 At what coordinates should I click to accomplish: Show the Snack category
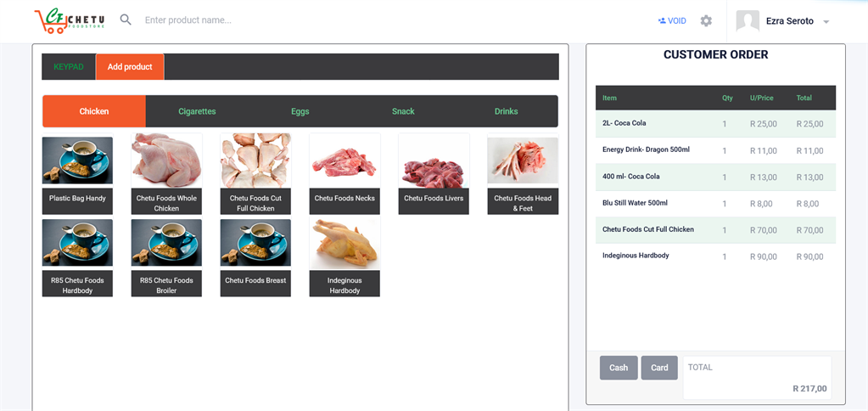click(x=403, y=111)
